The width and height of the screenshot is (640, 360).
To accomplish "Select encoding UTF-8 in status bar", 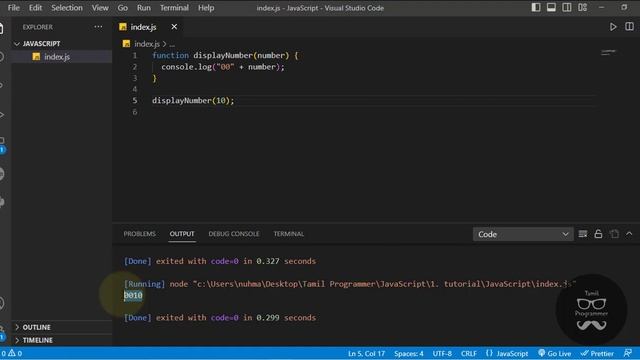I will (442, 353).
